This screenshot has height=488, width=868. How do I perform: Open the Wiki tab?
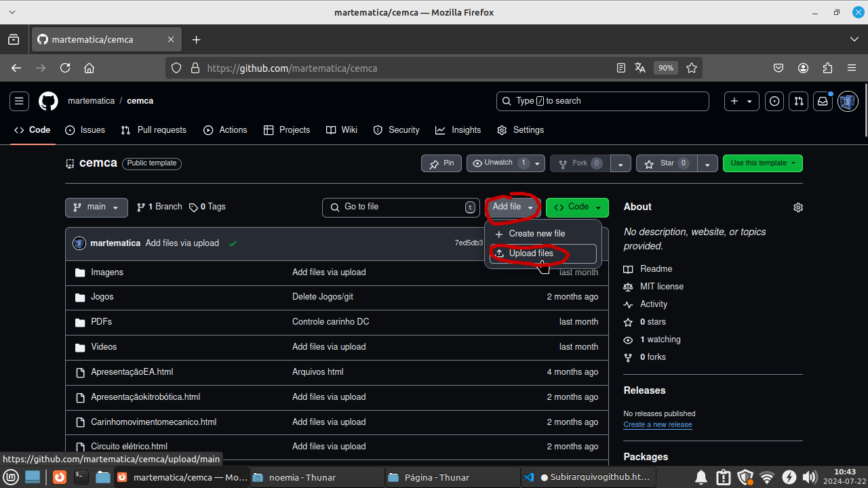[341, 130]
